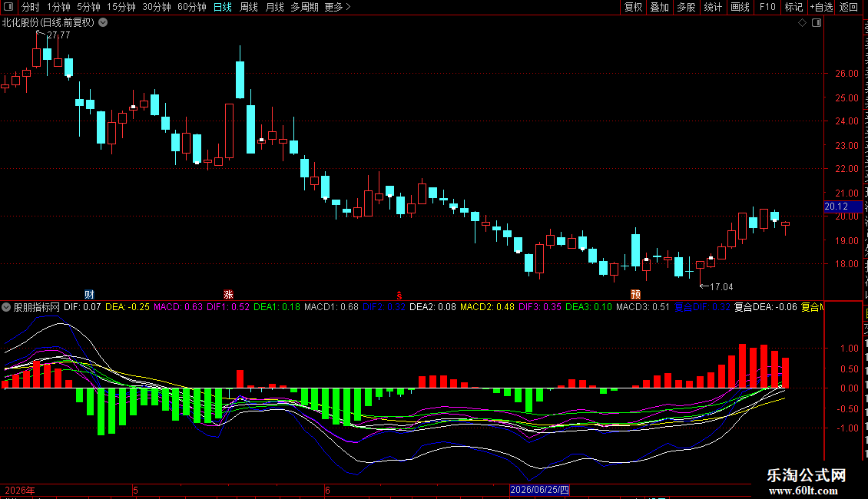This screenshot has width=868, height=499.
Task: Toggle the side panel icon at chart top-right
Action: [x=817, y=23]
